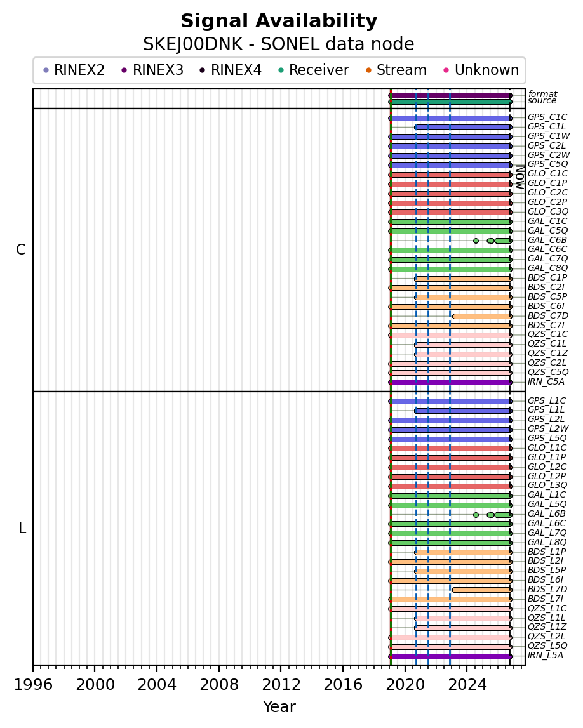583x728 pixels.
Task: Click the RINEX4 legend black dot
Action: (202, 70)
